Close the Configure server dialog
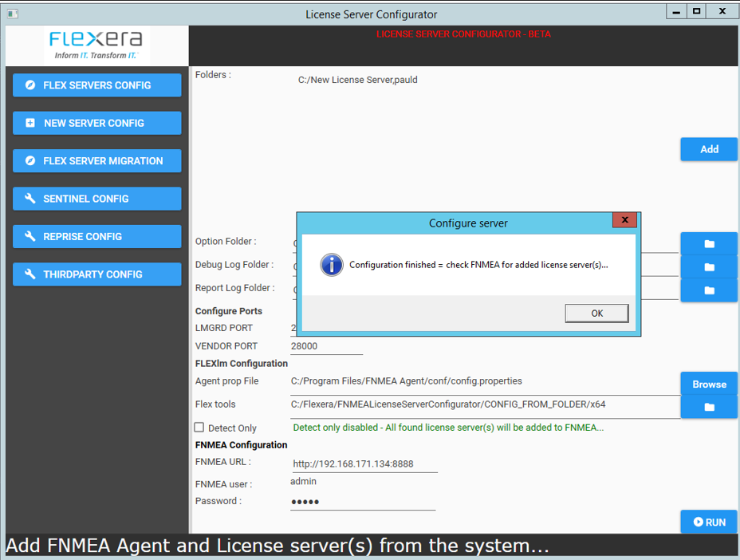 625,220
